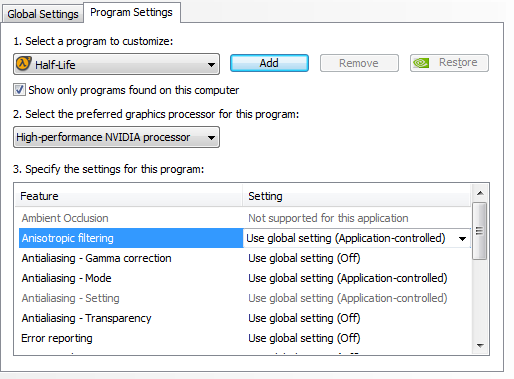
Task: Click the Half-Life lambda icon
Action: click(x=24, y=64)
